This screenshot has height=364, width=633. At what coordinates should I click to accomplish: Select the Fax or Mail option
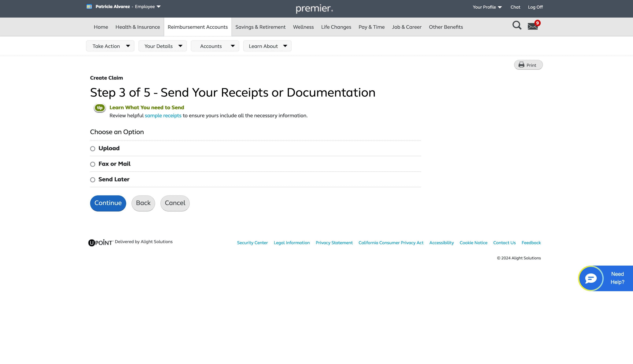click(93, 164)
